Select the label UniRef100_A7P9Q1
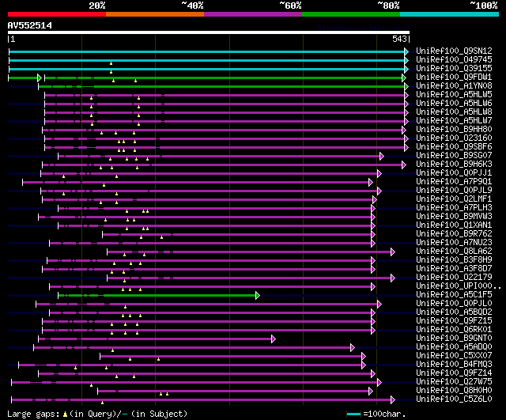Screen dimensions: 506x420 click(454, 181)
